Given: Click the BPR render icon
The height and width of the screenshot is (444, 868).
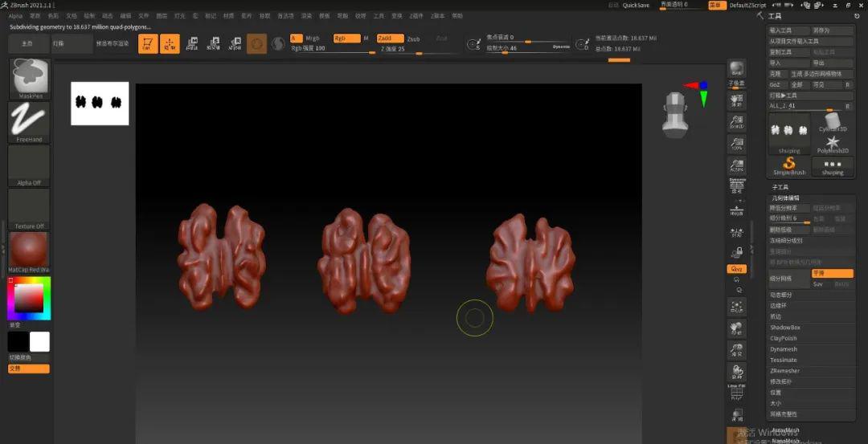Looking at the screenshot, I should pyautogui.click(x=737, y=68).
